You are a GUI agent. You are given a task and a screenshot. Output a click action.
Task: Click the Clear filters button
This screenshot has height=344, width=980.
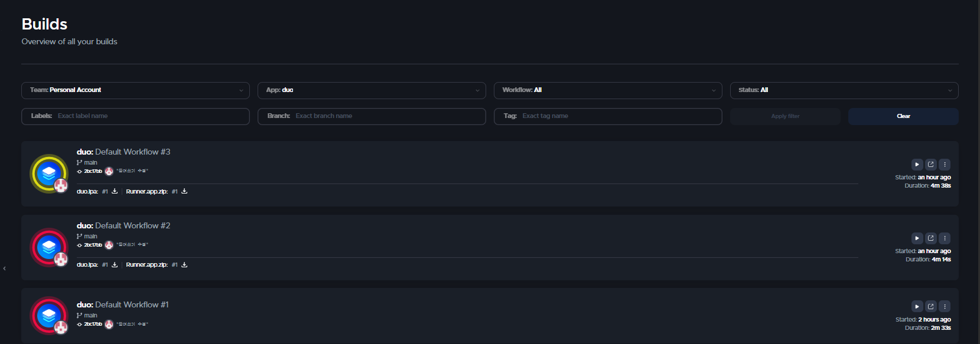point(903,116)
